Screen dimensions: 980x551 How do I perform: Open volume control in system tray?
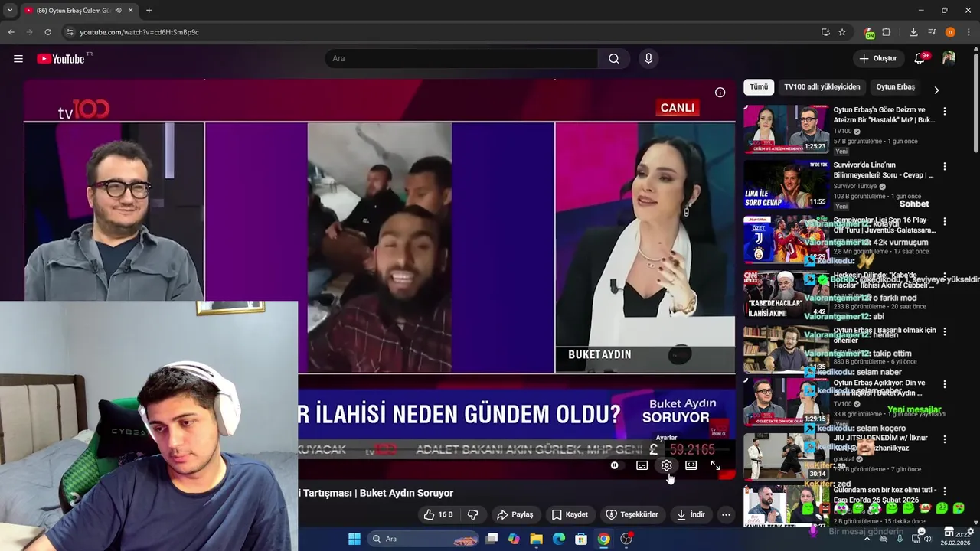[927, 539]
